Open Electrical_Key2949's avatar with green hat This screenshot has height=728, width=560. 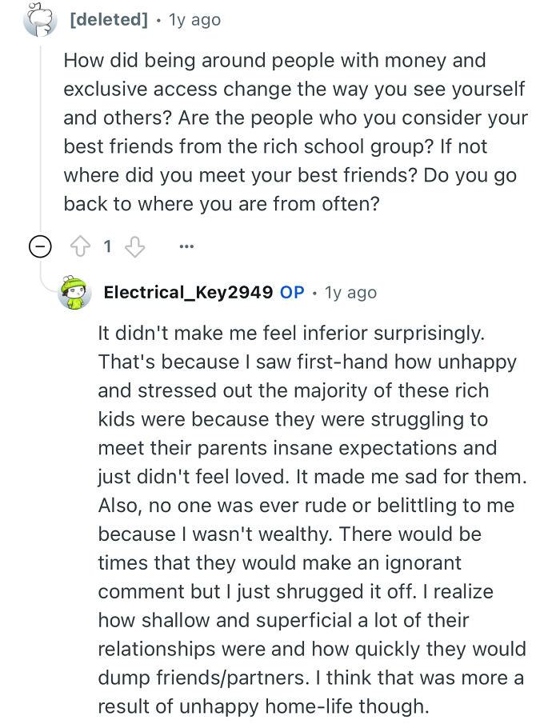pyautogui.click(x=74, y=293)
